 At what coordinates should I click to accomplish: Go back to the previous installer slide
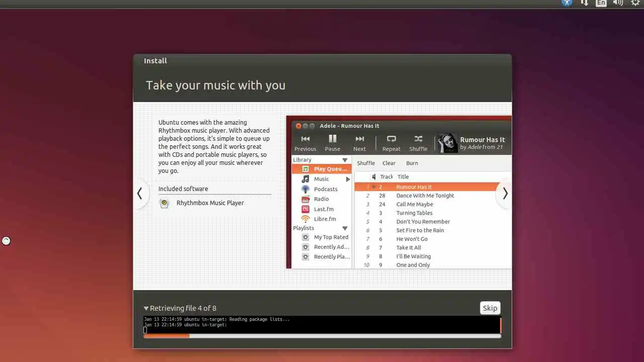click(140, 194)
